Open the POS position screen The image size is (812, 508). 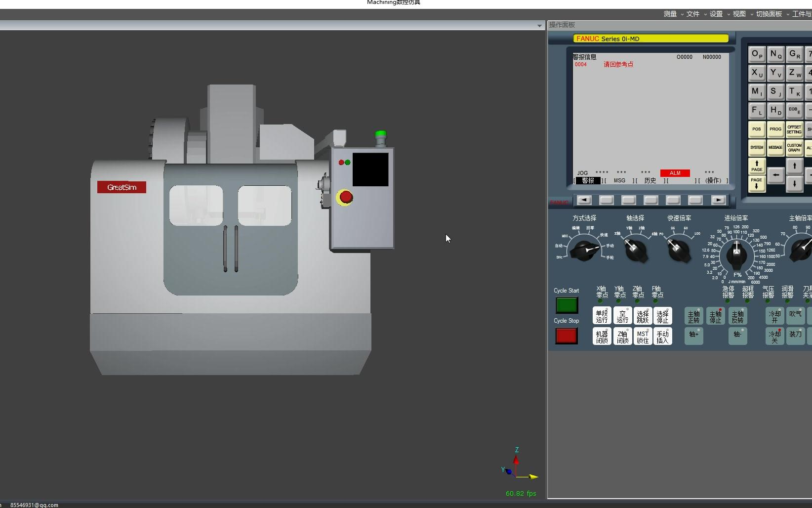pos(757,129)
